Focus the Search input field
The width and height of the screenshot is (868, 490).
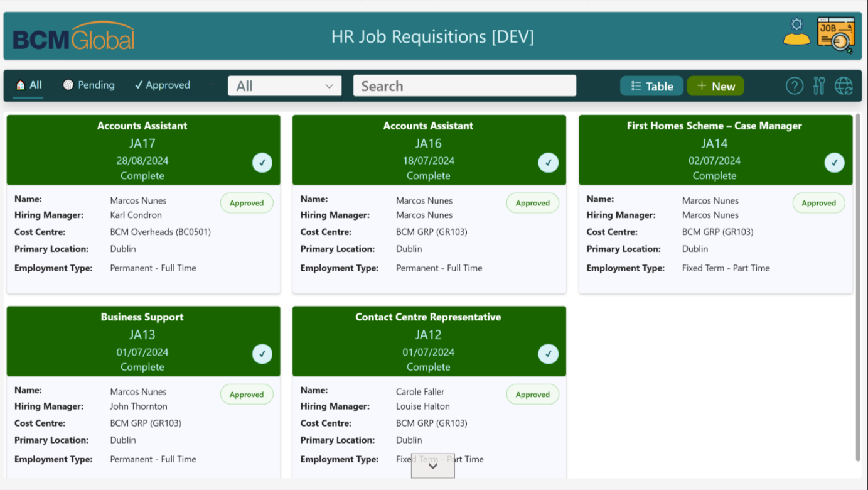[x=464, y=86]
